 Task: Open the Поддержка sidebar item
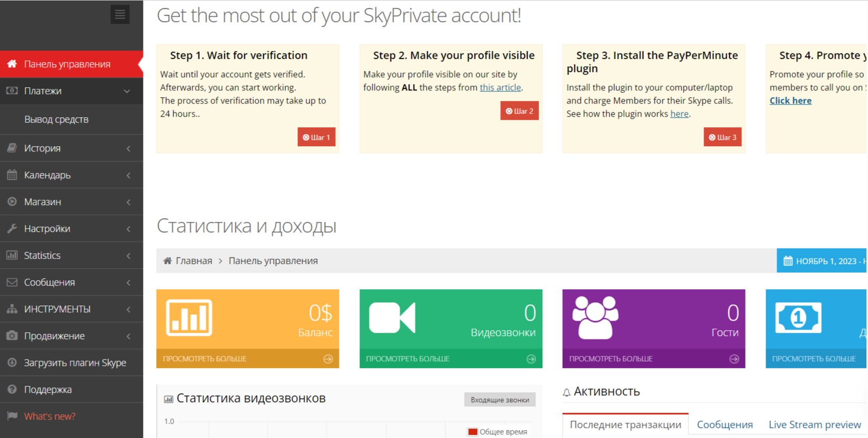tap(71, 390)
